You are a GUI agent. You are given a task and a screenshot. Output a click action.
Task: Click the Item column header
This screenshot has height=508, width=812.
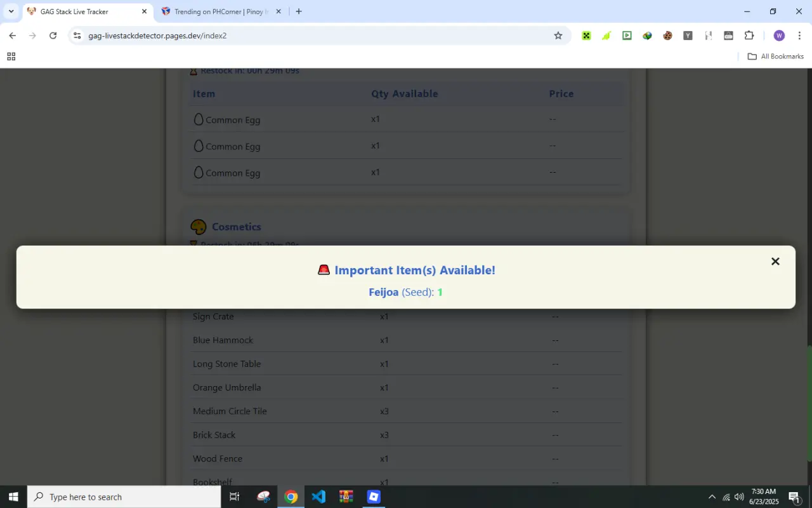(x=204, y=93)
